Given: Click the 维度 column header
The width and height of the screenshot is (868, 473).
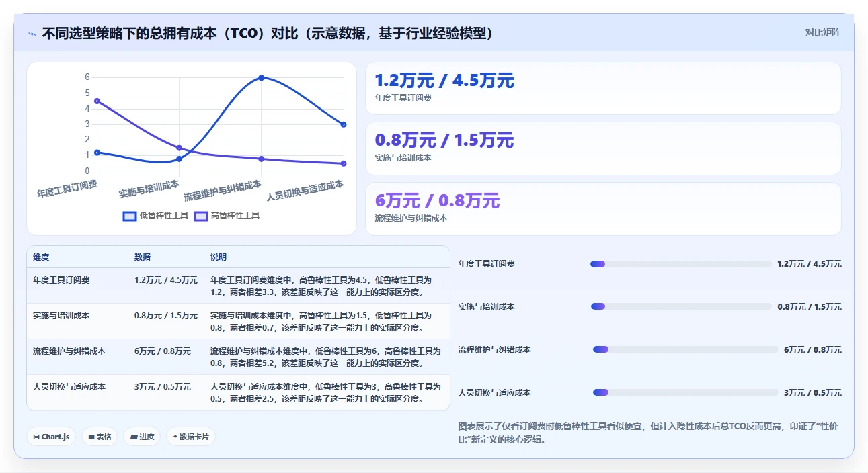Looking at the screenshot, I should click(41, 257).
